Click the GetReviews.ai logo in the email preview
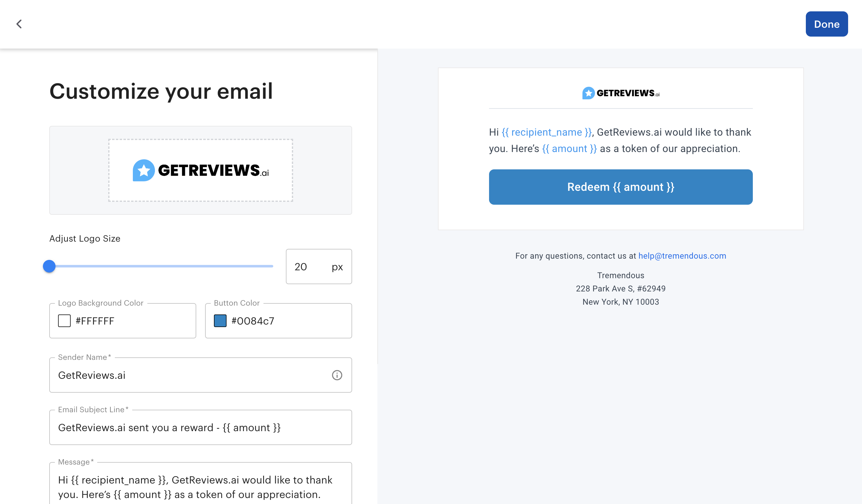862x504 pixels. click(621, 92)
